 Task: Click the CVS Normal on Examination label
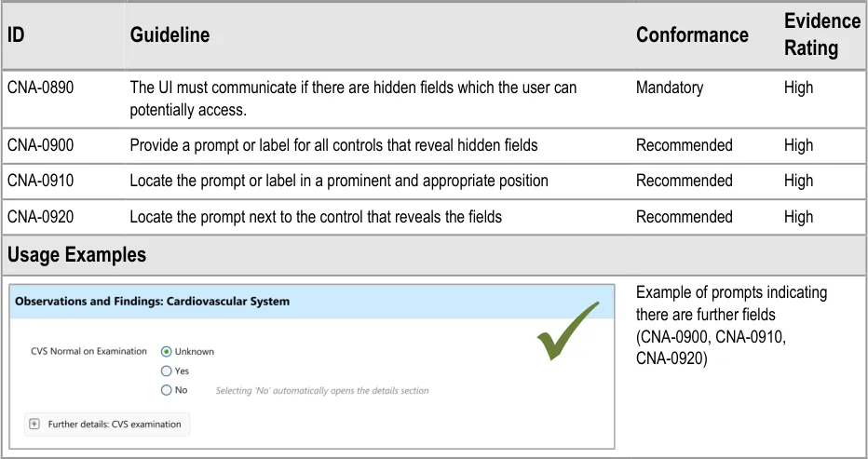89,352
